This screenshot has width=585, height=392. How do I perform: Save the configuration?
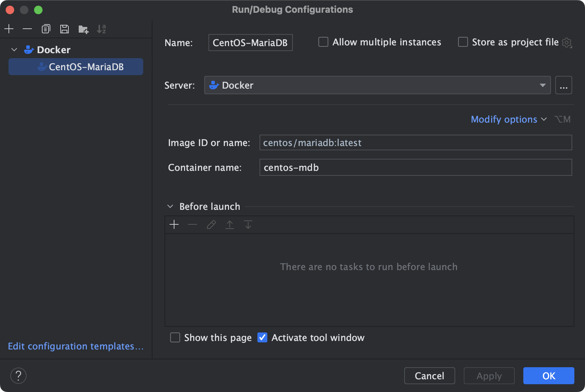[x=65, y=29]
